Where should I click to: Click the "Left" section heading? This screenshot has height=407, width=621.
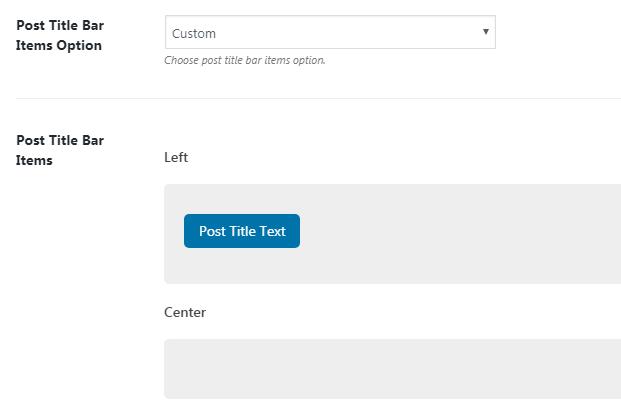click(x=176, y=157)
